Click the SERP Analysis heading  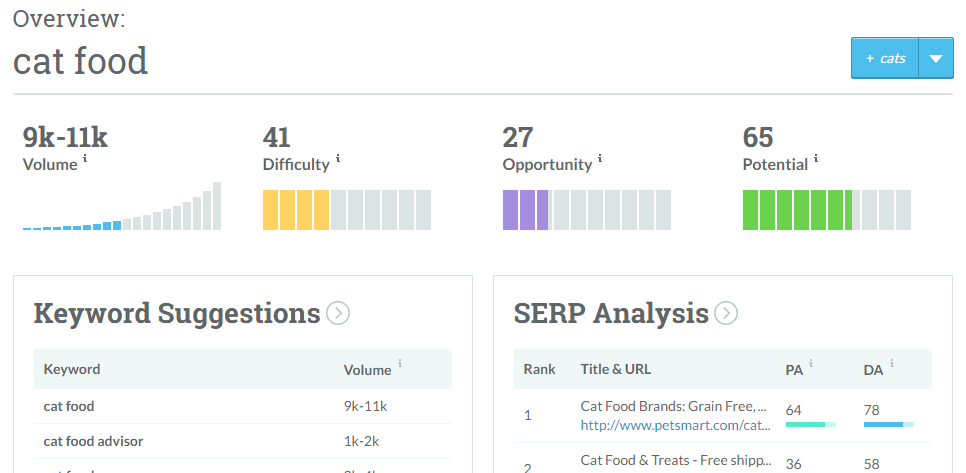click(611, 314)
